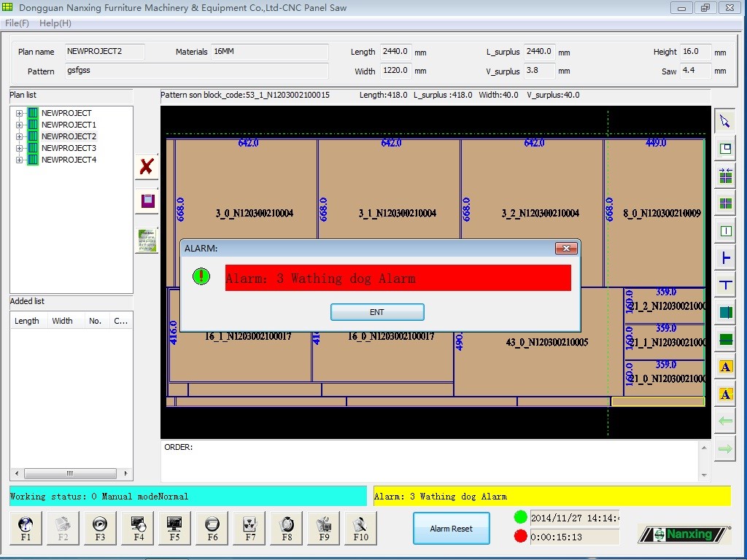Screen dimensions: 747x560
Task: Click the Materials field showing 16MM
Action: (x=270, y=52)
